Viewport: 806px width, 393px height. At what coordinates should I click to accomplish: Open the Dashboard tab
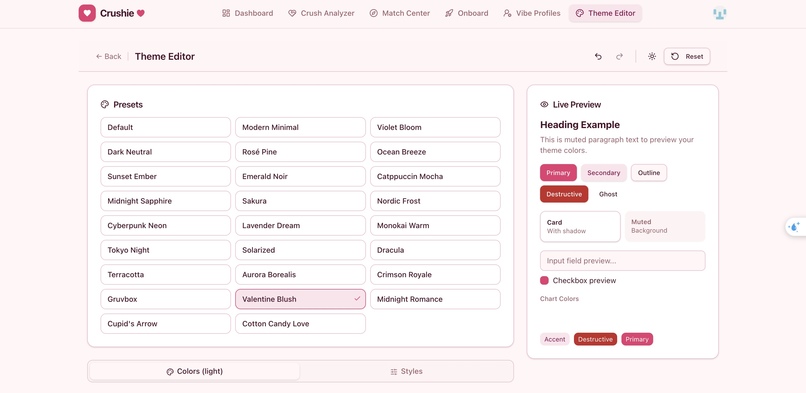[247, 13]
